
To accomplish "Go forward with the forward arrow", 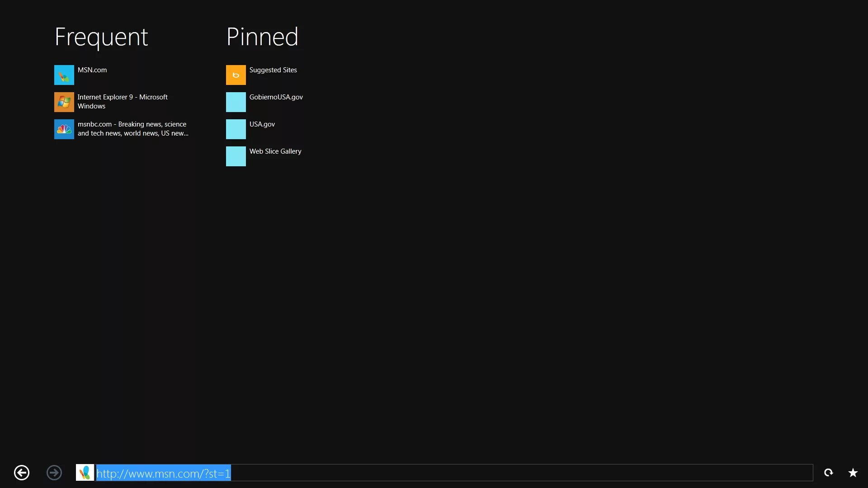I will pos(54,473).
